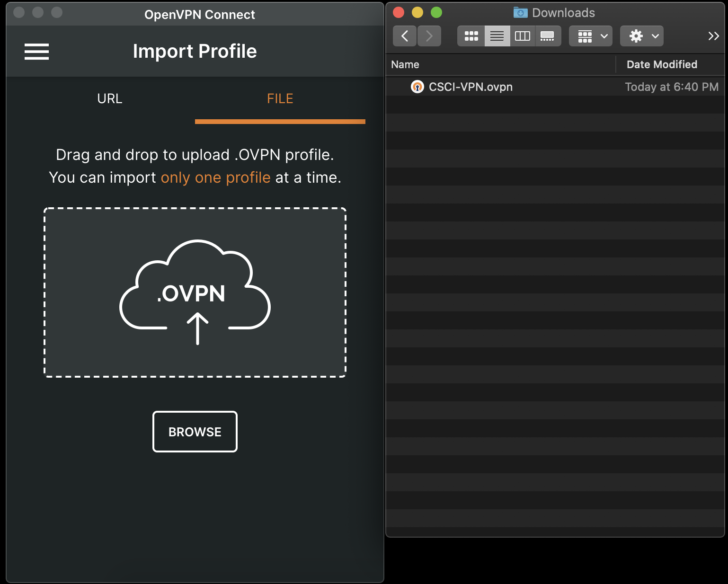
Task: Close the Downloads Finder window
Action: click(399, 12)
